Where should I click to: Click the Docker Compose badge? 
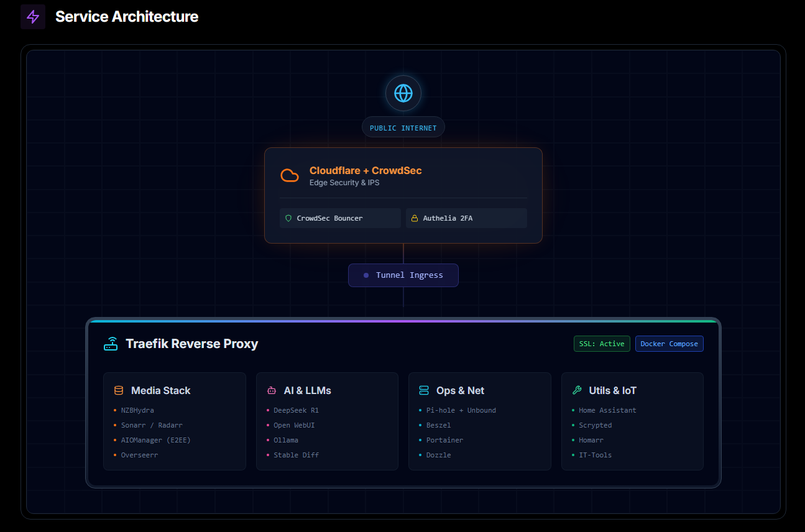(x=669, y=344)
